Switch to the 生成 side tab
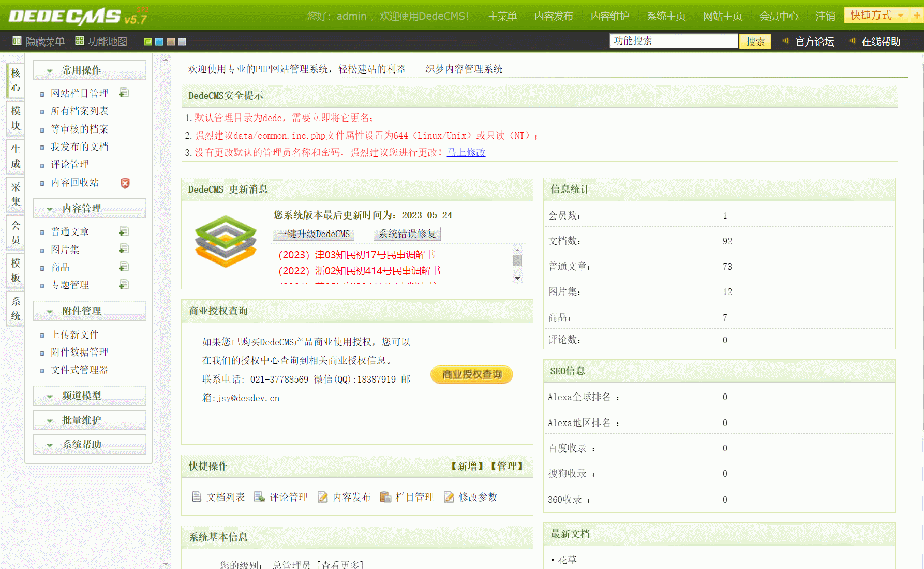 (16, 156)
